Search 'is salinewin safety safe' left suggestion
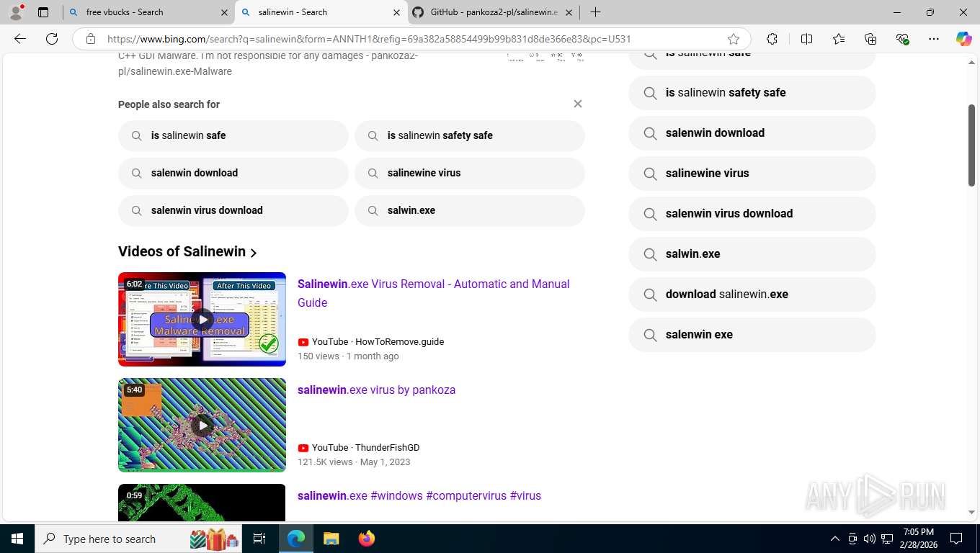 pyautogui.click(x=469, y=135)
